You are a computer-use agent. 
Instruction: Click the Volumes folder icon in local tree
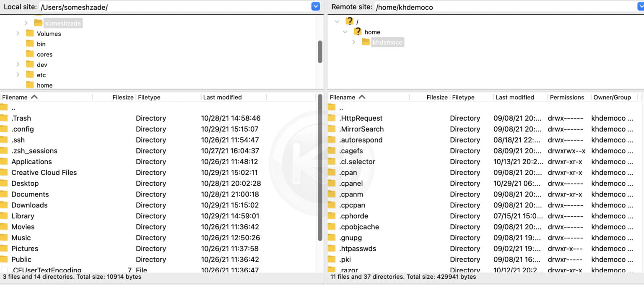(x=30, y=34)
